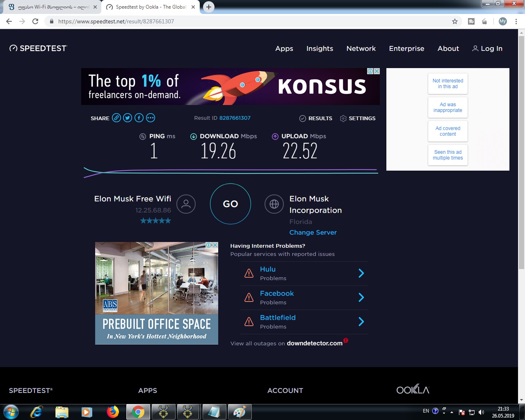Viewport: 525px width, 420px height.
Task: Click the user profile icon beside Elon Musk Free Wifi
Action: pyautogui.click(x=186, y=204)
